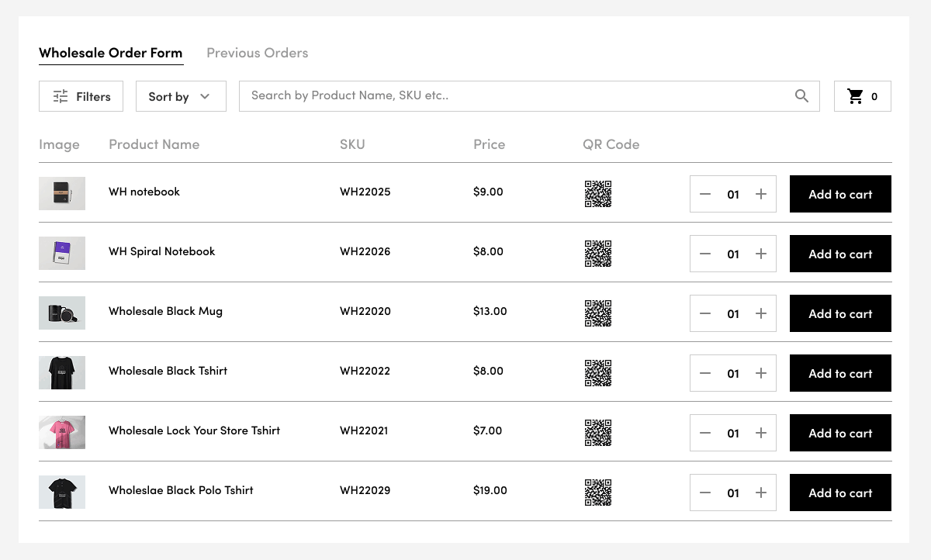
Task: Add Wholeslae Black Polo Tshirt to cart
Action: [840, 493]
